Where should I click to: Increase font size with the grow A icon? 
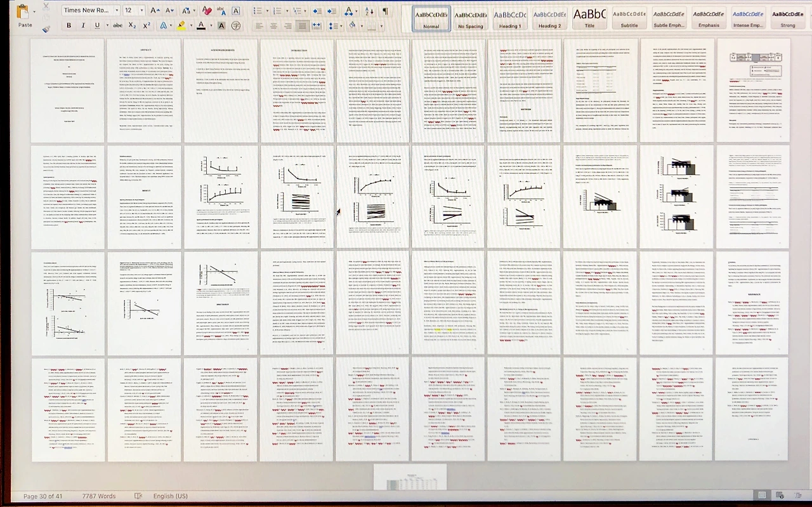pos(155,10)
